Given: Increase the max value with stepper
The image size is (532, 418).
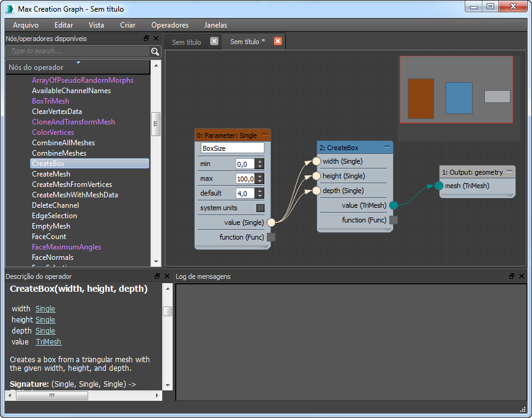Looking at the screenshot, I should tap(260, 176).
